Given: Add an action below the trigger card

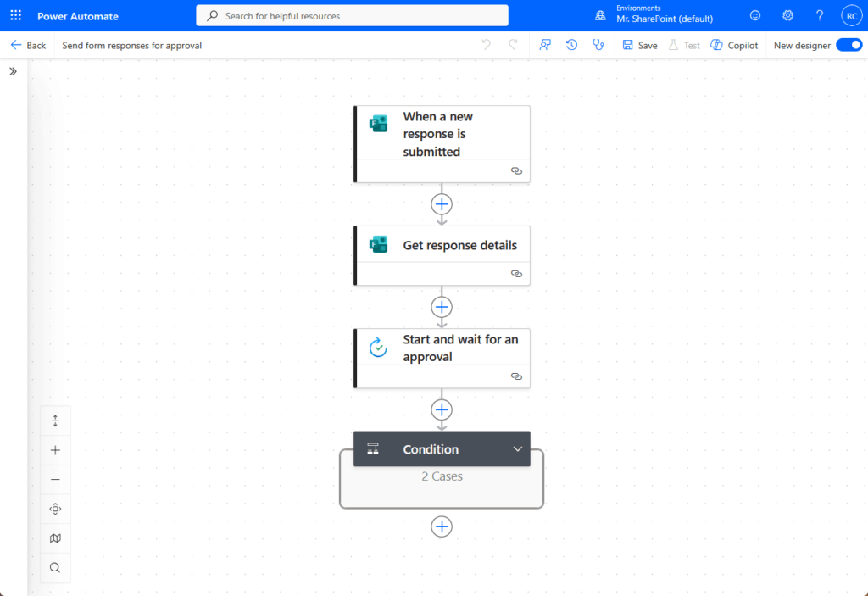Looking at the screenshot, I should click(442, 204).
